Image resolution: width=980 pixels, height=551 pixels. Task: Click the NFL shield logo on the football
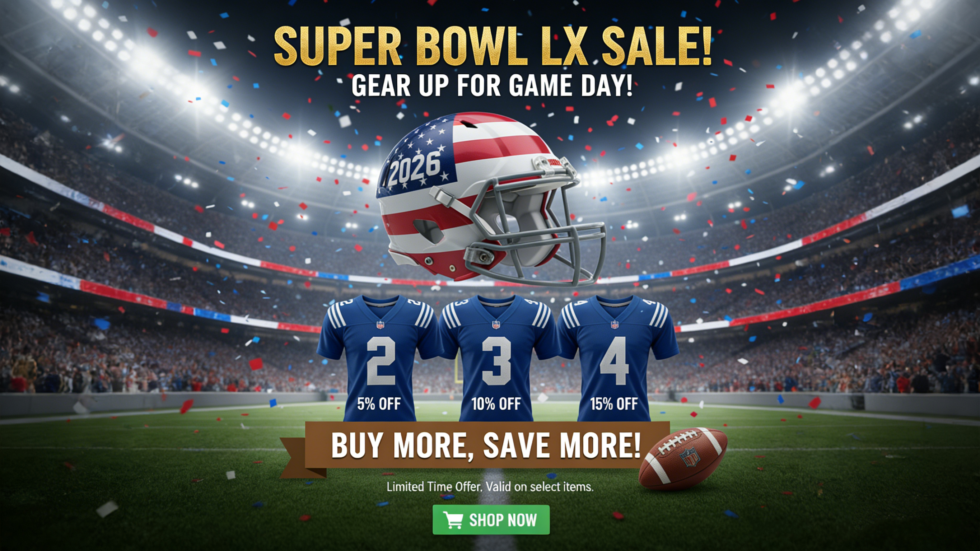coord(689,457)
